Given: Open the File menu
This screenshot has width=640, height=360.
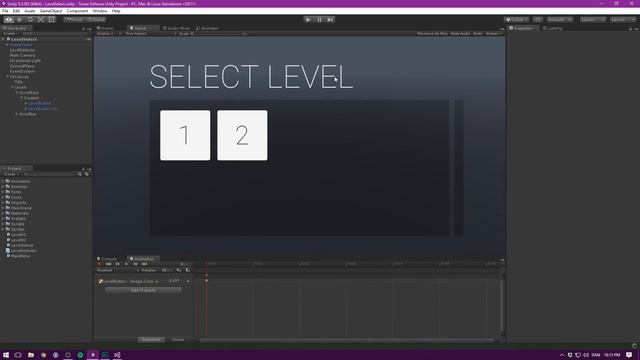Looking at the screenshot, I should pyautogui.click(x=5, y=11).
